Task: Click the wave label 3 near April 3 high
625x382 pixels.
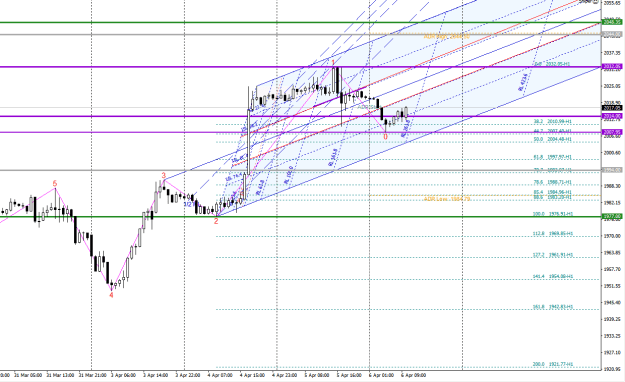Action: (x=163, y=175)
